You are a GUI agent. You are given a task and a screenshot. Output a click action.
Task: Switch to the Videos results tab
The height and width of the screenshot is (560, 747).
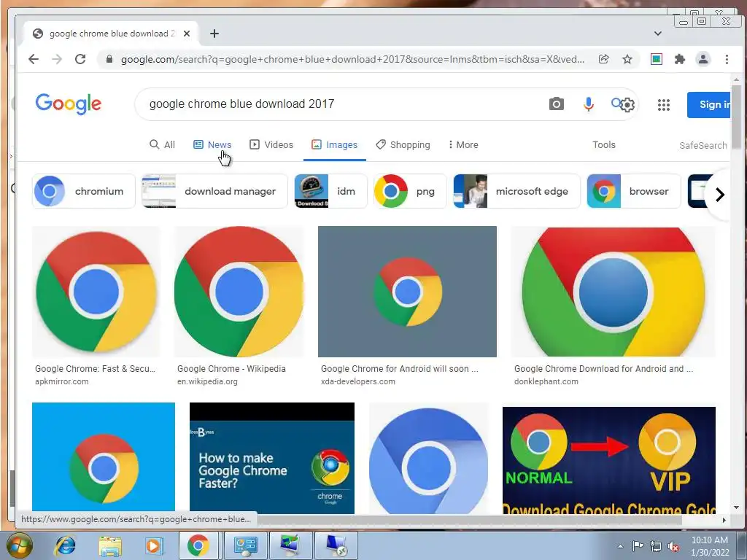point(271,145)
